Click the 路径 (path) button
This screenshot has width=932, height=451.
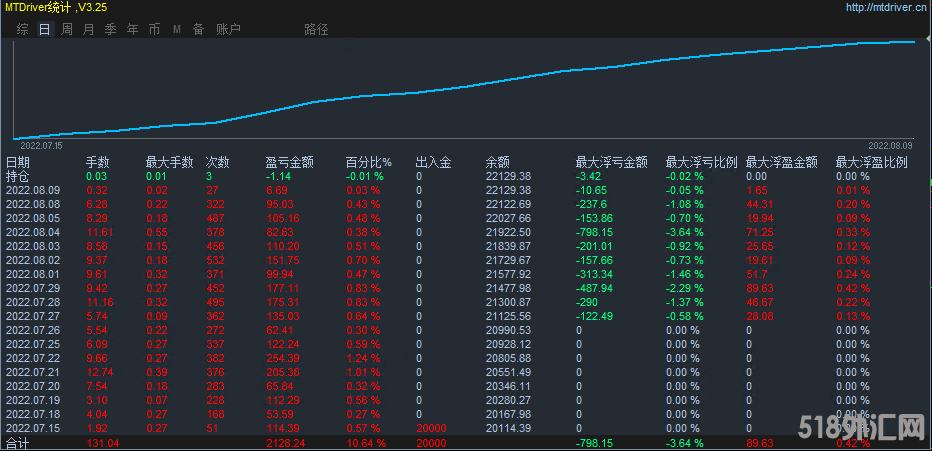pyautogui.click(x=315, y=29)
